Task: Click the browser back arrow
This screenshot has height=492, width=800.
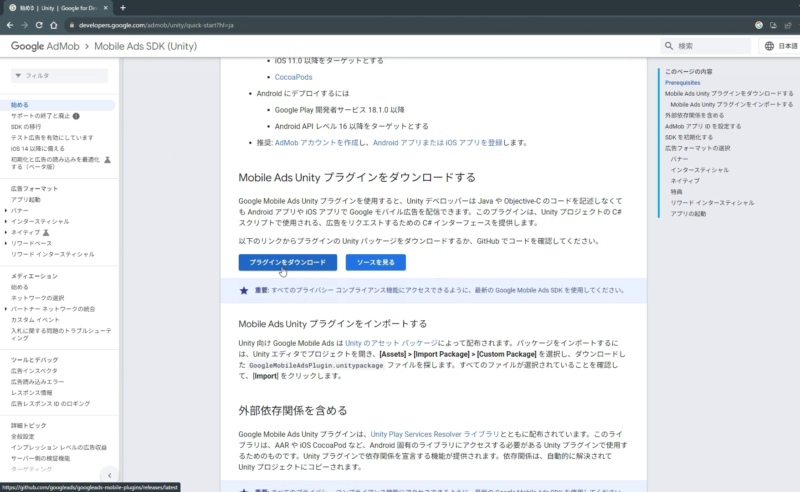Action: tap(11, 24)
